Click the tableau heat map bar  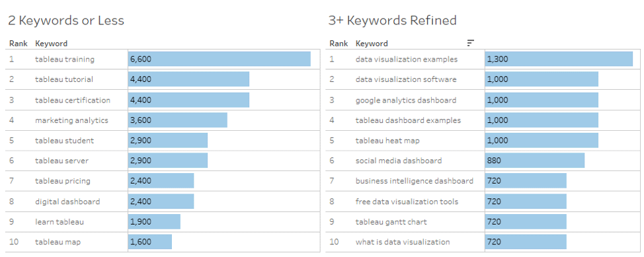tap(542, 141)
